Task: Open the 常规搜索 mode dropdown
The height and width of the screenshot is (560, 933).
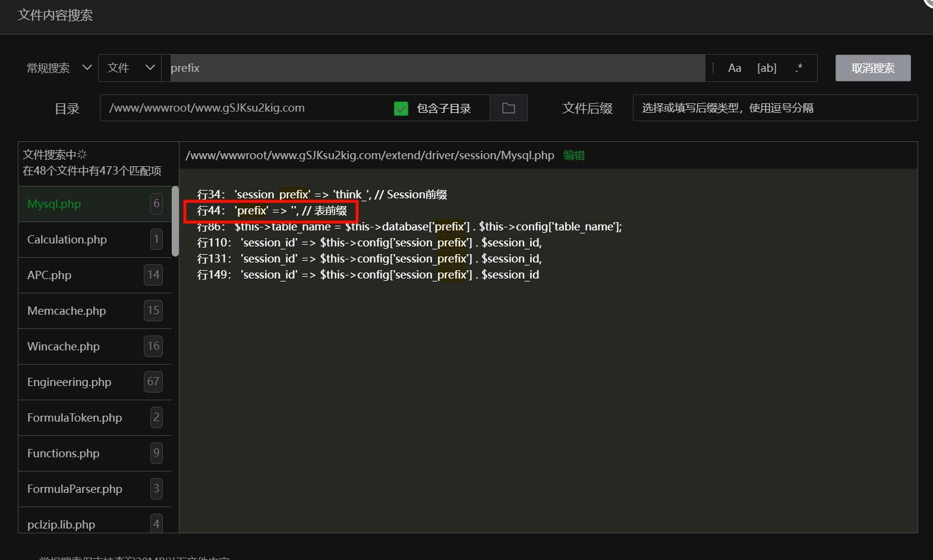Action: tap(59, 68)
